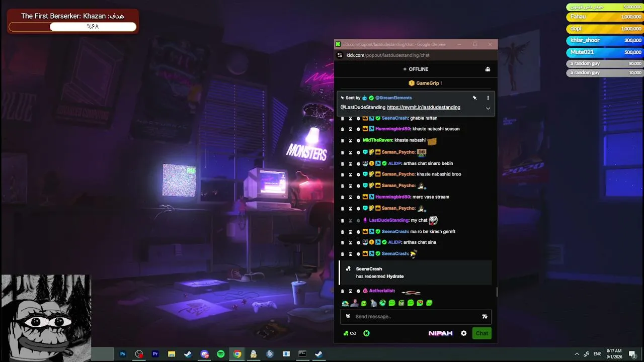Open the chat settings gear
Screen dimensions: 644x362
(x=463, y=333)
